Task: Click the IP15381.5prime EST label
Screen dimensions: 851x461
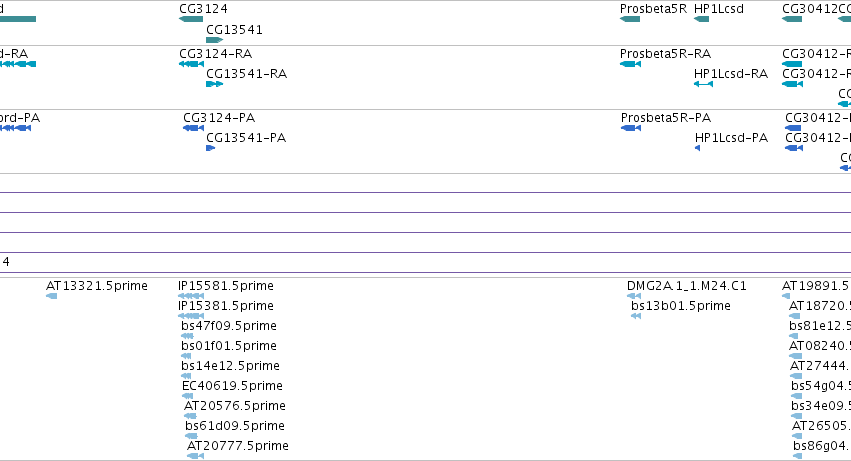Action: coord(226,306)
